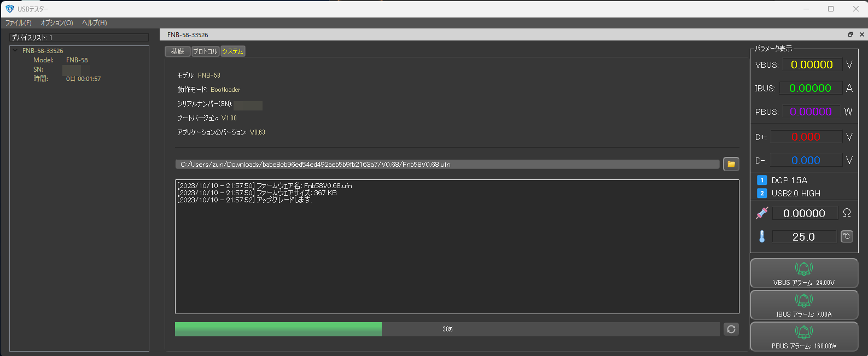Click the log line アップグレードします
The width and height of the screenshot is (868, 356).
pyautogui.click(x=244, y=200)
